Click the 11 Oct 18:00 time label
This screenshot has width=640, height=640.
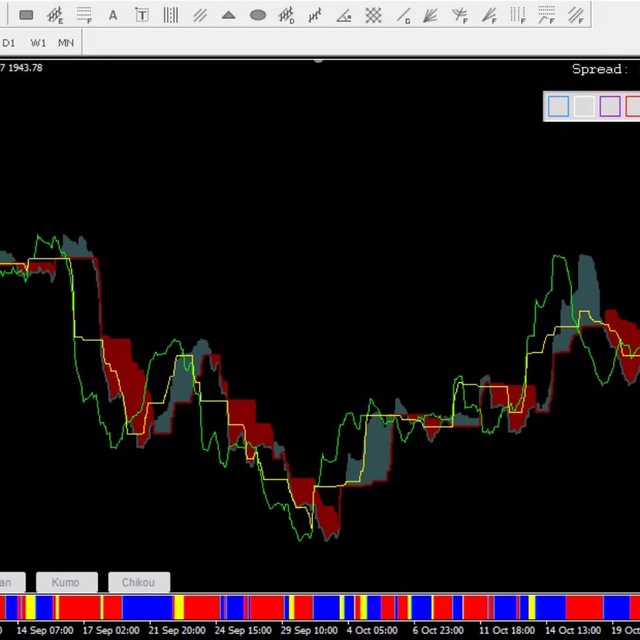(x=507, y=631)
